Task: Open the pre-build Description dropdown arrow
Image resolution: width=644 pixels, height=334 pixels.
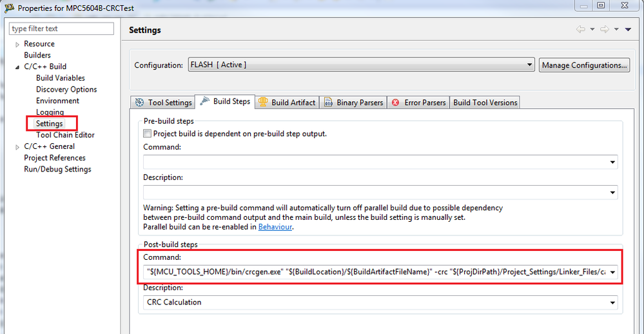Action: [612, 193]
